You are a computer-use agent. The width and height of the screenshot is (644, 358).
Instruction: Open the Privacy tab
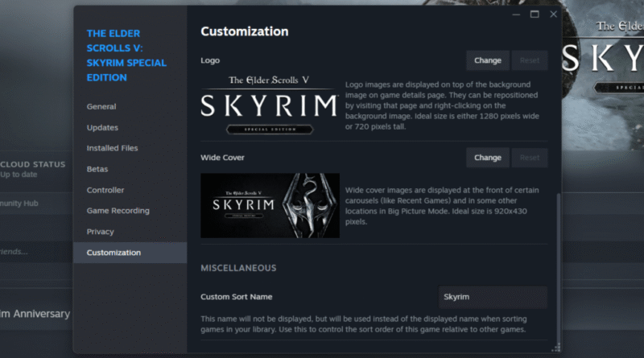coord(130,232)
